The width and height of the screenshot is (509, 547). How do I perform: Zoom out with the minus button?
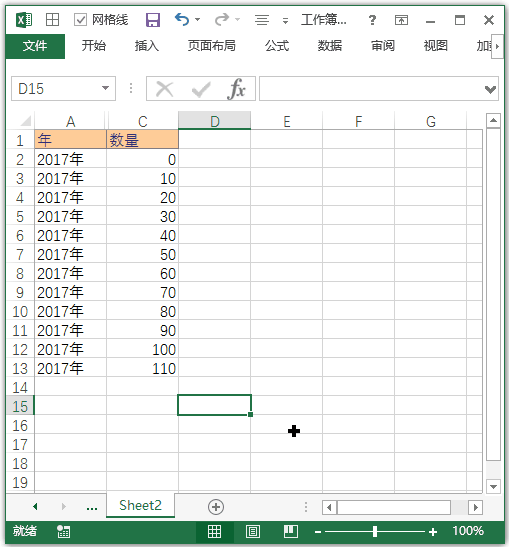(317, 532)
